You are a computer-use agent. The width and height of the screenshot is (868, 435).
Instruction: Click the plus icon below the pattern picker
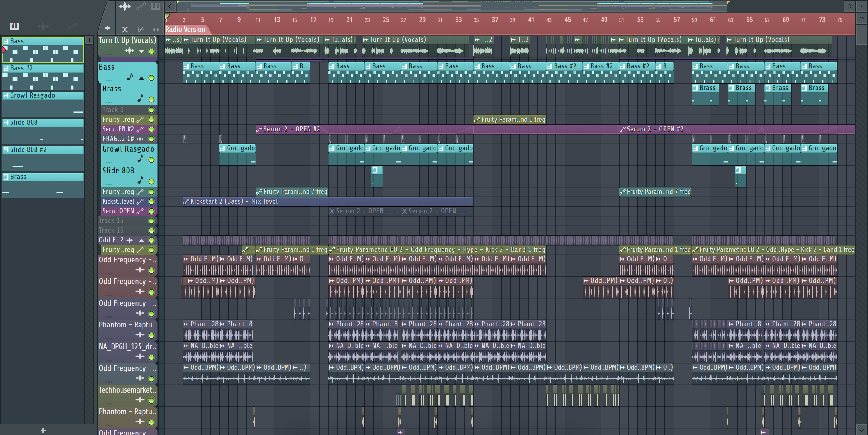tap(43, 430)
